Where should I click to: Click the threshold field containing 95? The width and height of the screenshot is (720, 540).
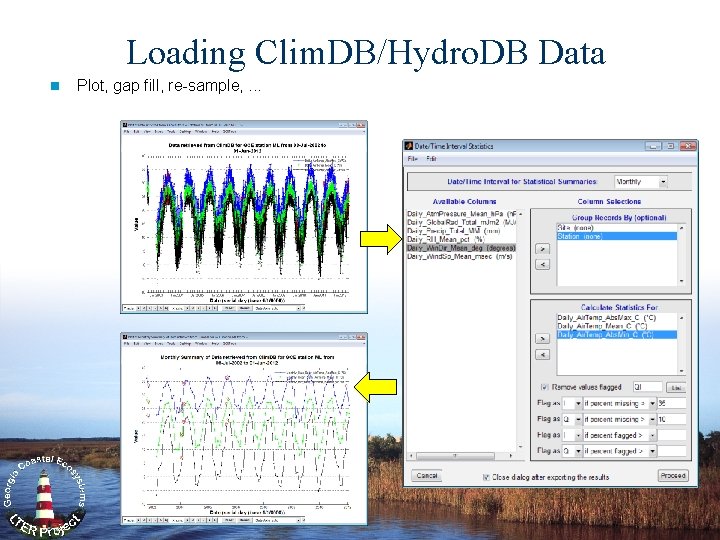coord(672,404)
